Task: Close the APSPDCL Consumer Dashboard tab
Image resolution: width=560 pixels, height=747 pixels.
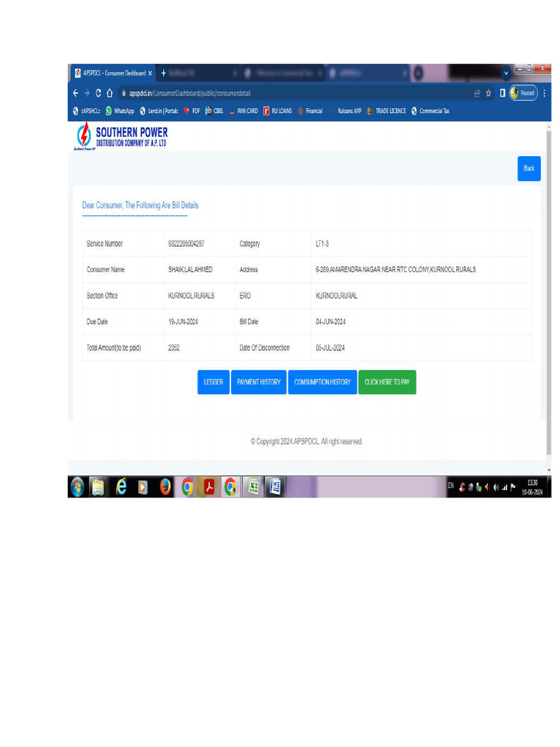Action: [150, 74]
